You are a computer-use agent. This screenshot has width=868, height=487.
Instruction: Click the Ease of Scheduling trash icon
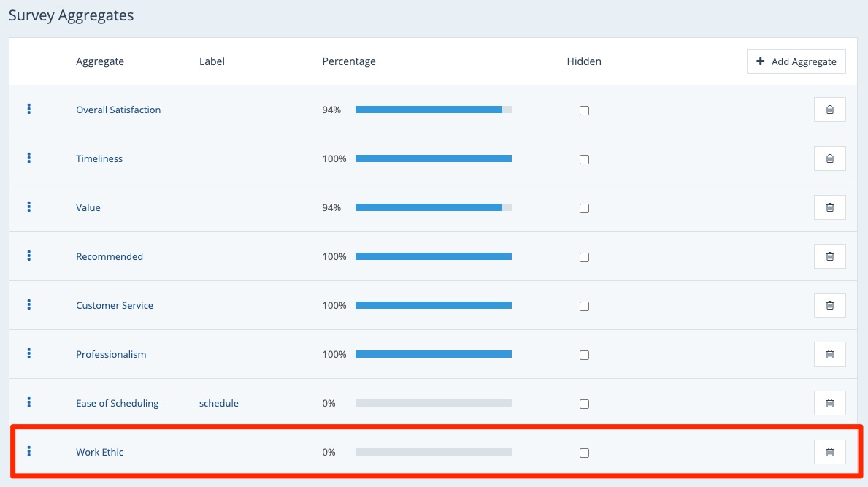[829, 403]
